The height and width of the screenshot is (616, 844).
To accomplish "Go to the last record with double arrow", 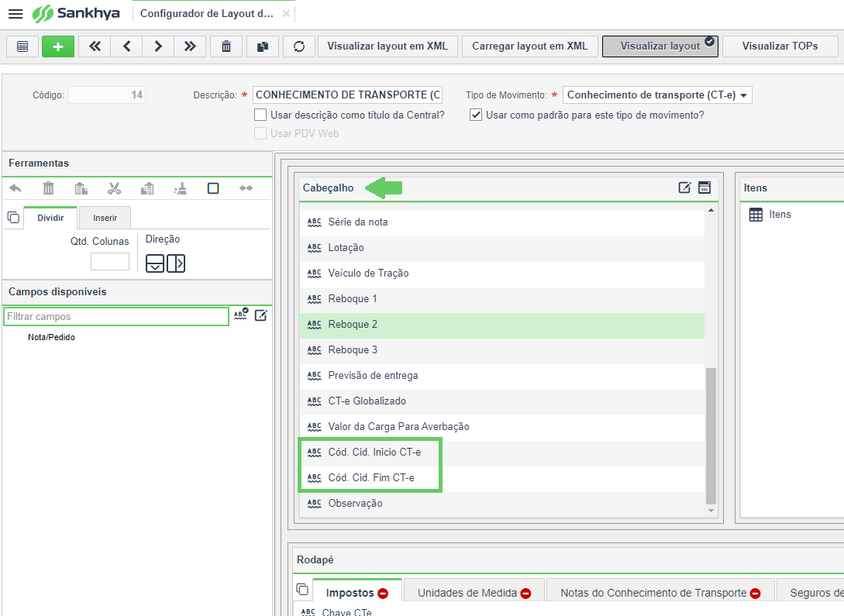I will [x=189, y=46].
